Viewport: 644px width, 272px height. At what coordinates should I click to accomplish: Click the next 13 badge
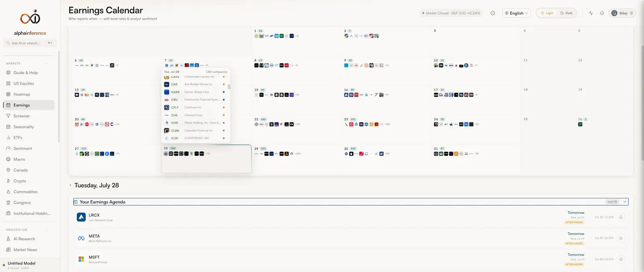[x=612, y=202]
